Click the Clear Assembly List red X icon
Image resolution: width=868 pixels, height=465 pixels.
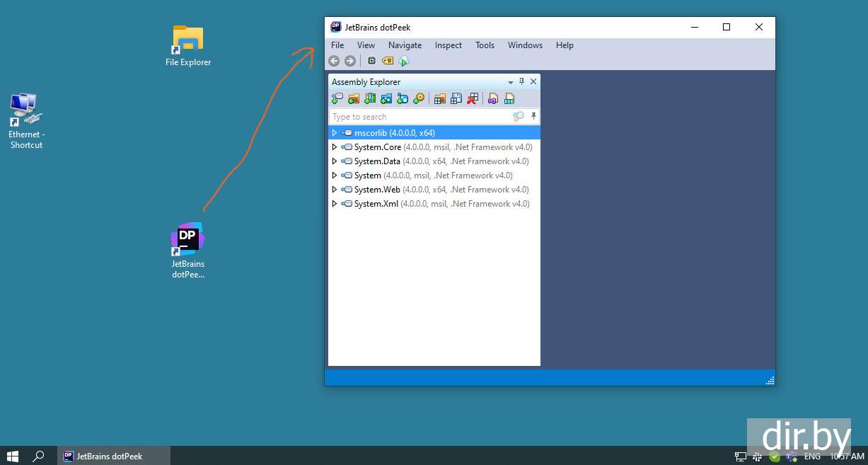[x=473, y=98]
